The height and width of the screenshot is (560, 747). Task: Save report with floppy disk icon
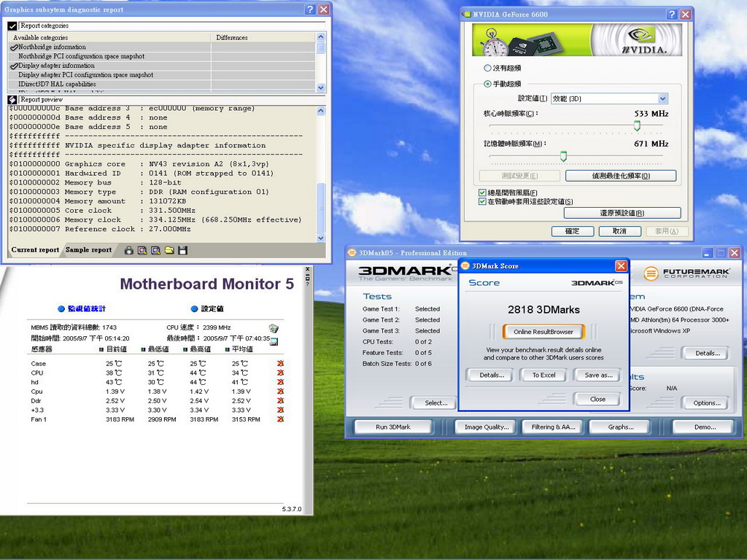coord(182,250)
